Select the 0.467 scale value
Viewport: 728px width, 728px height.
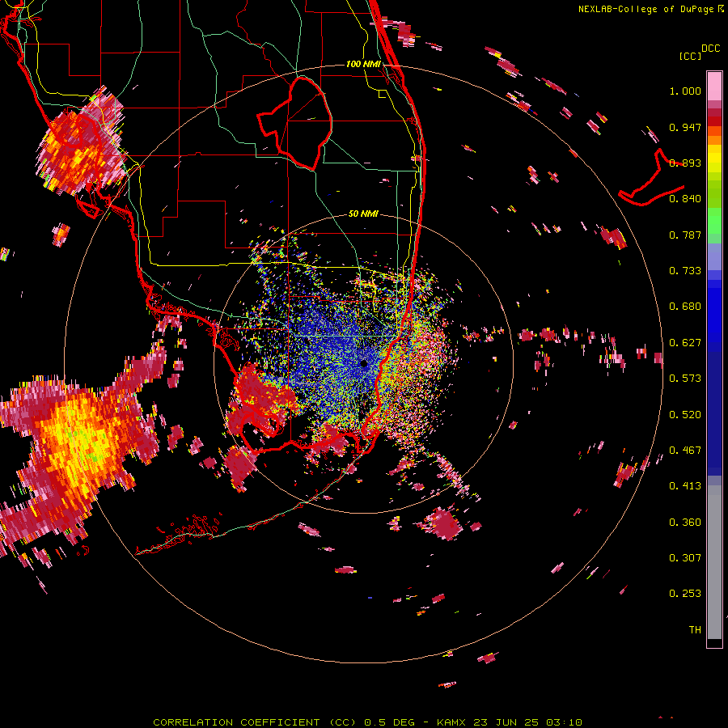(685, 450)
